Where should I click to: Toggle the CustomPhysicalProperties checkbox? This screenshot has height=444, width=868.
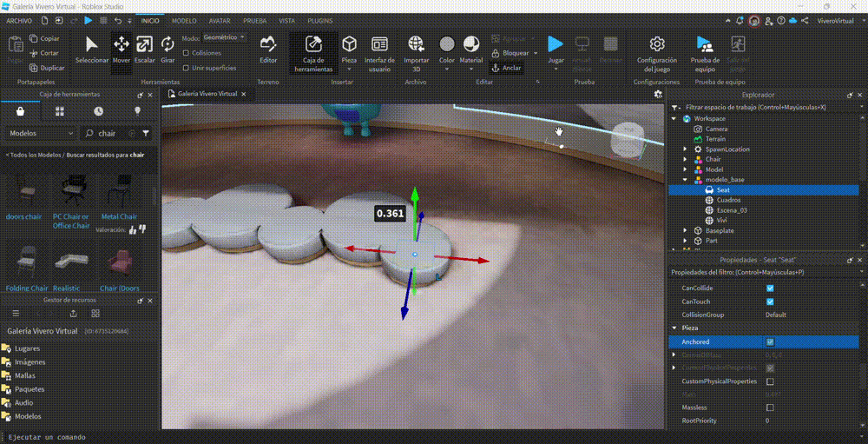[x=770, y=381]
